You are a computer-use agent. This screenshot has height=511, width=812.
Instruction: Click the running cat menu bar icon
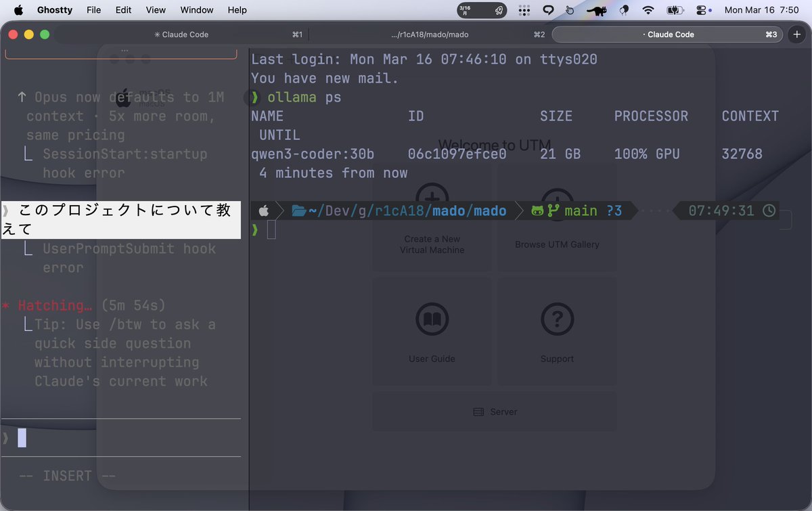(596, 10)
